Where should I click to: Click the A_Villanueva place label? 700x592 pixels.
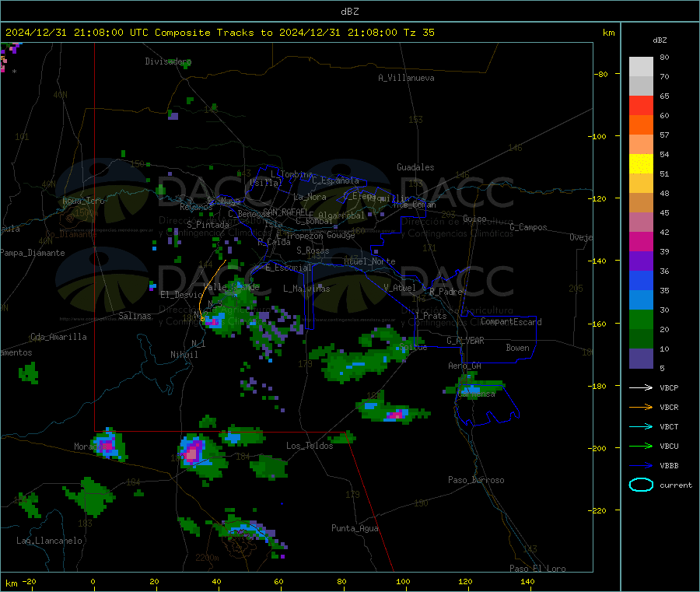pyautogui.click(x=406, y=78)
